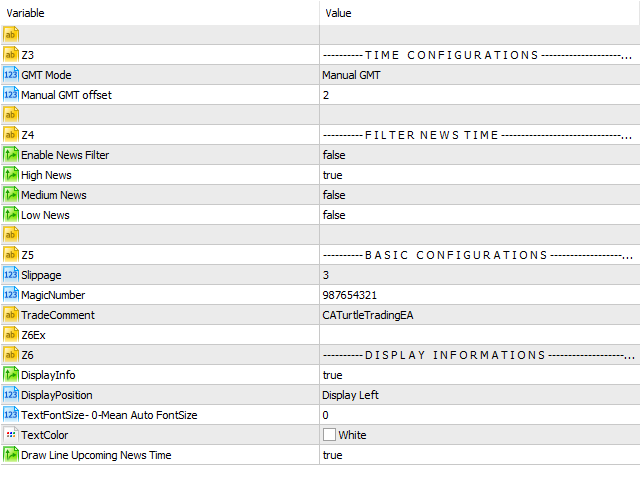Click the Variable column header
Image resolution: width=640 pixels, height=480 pixels.
point(160,13)
